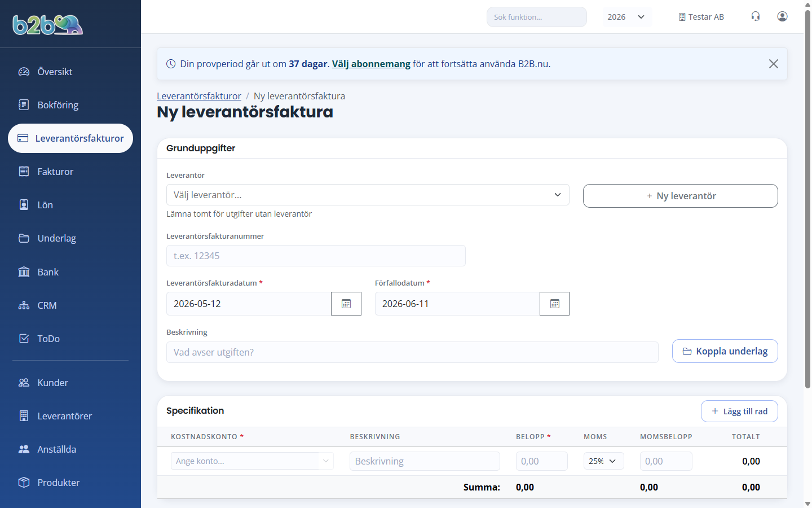812x508 pixels.
Task: Open Bokföring in the sidebar
Action: (x=70, y=105)
